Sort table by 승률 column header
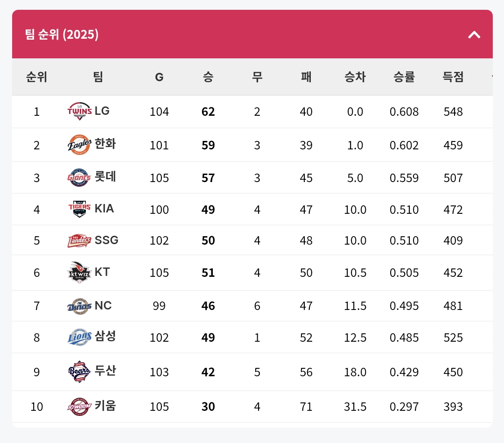 coord(404,77)
